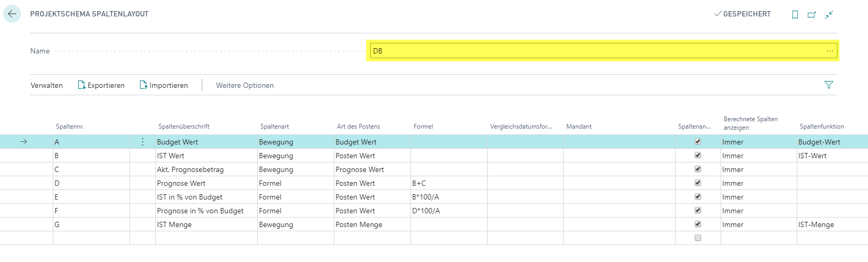Click formula cell D*100/A
868x262 pixels.
[x=449, y=211]
